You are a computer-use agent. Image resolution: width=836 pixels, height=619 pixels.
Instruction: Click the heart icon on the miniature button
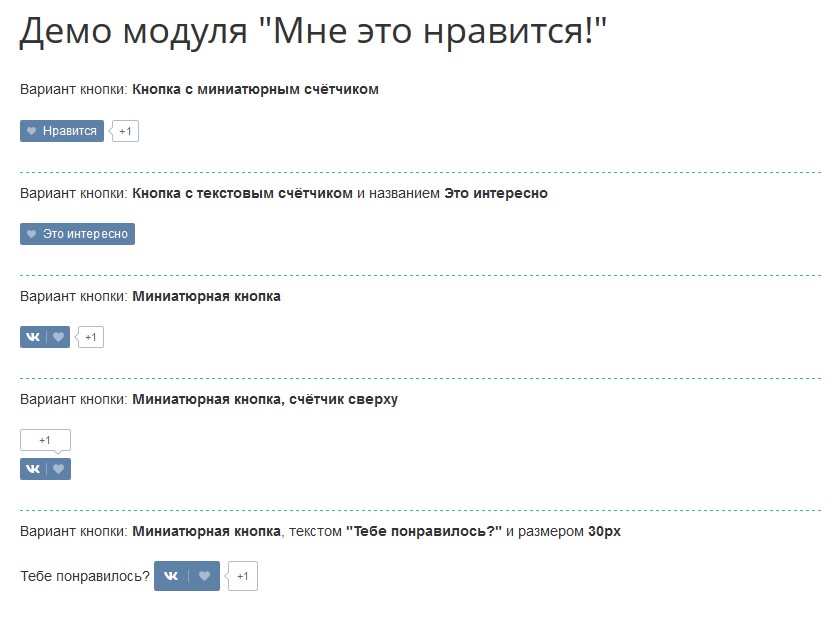[x=57, y=337]
